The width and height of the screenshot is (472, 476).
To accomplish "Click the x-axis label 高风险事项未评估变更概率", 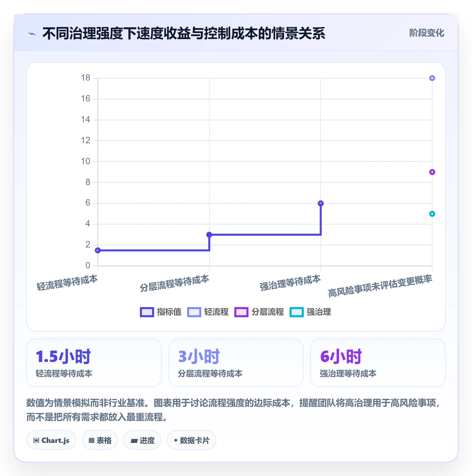I will pyautogui.click(x=380, y=286).
